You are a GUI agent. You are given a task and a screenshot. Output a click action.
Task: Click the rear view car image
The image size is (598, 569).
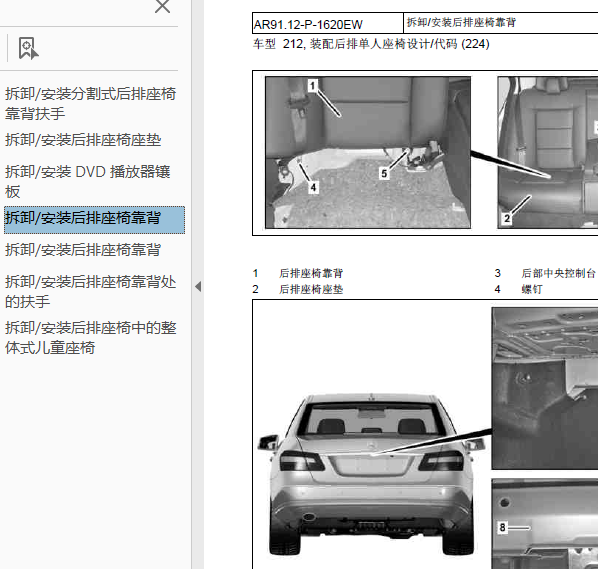371,473
